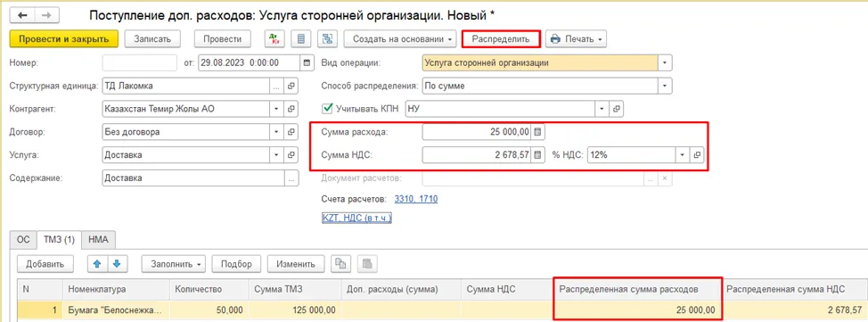Select the Бумага "Белоснежка" nomenclature cell
The width and height of the screenshot is (868, 322).
tap(116, 310)
